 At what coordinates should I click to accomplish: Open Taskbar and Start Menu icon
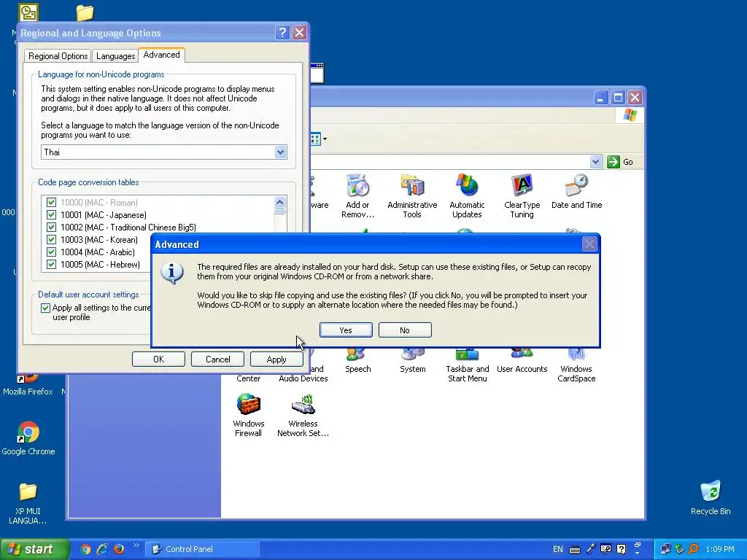[x=468, y=367]
